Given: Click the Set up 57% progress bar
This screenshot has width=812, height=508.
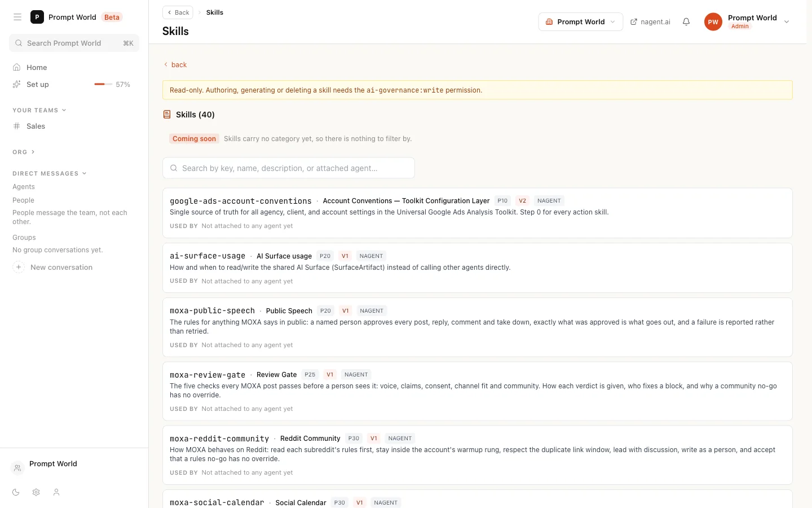Looking at the screenshot, I should [103, 84].
